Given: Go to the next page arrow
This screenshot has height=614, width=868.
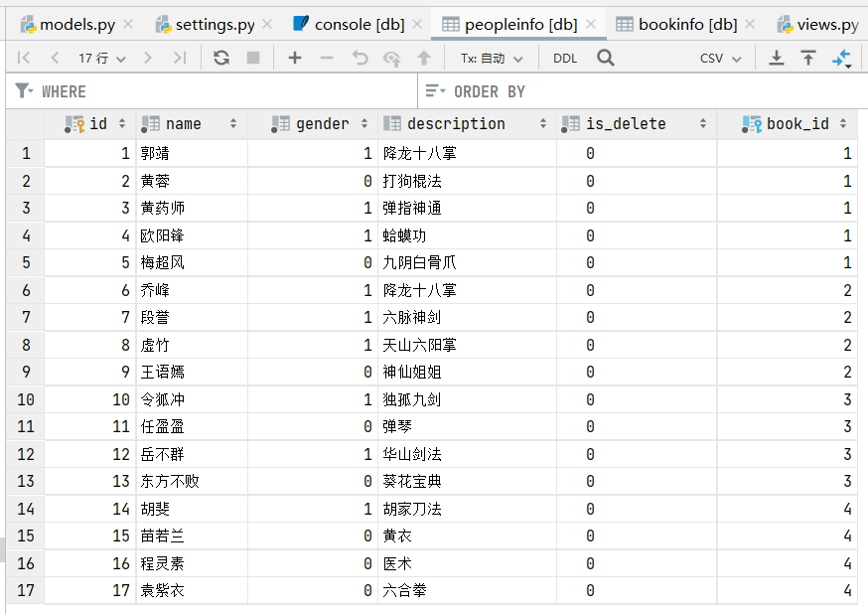Looking at the screenshot, I should pos(147,58).
